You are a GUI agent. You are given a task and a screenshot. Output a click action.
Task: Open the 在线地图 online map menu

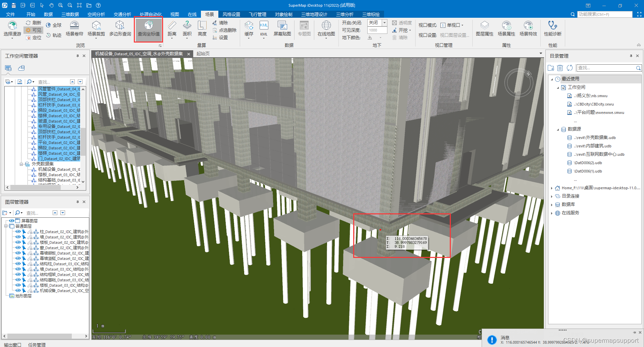pyautogui.click(x=326, y=29)
